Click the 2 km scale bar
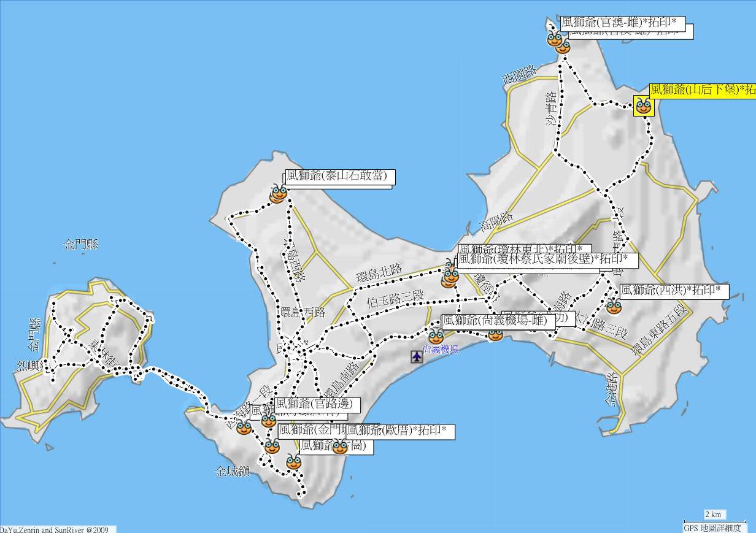 [712, 515]
